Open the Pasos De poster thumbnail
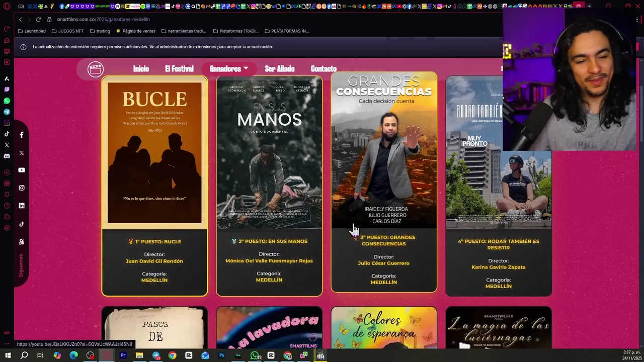Image resolution: width=644 pixels, height=362 pixels. tap(154, 327)
